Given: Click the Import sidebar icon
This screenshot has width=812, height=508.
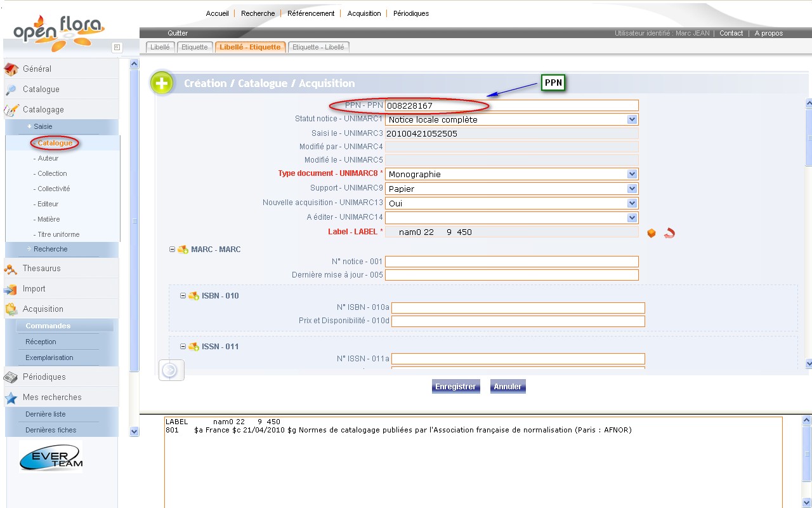Looking at the screenshot, I should (11, 289).
